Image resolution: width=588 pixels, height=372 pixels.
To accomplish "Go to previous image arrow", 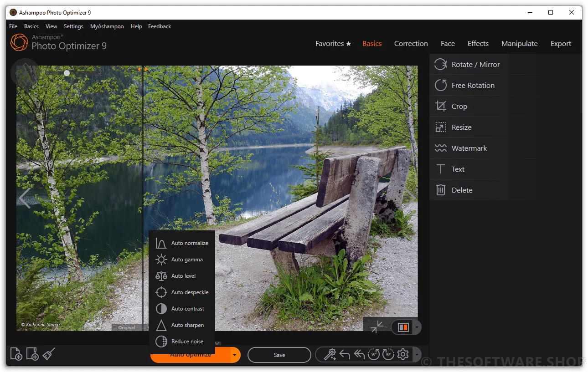I will click(x=24, y=198).
